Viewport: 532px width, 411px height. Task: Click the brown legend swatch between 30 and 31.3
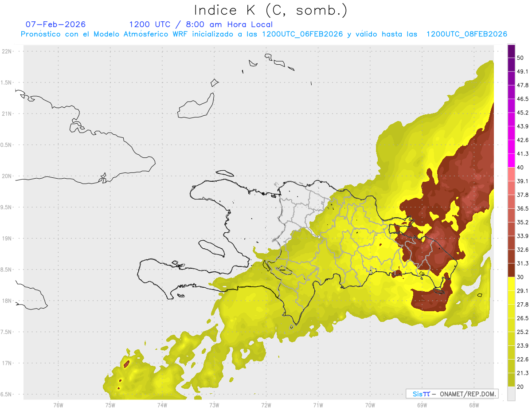tap(511, 270)
